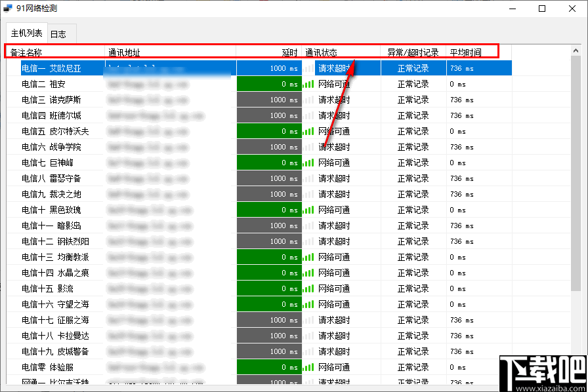The height and width of the screenshot is (392, 588).
Task: Select the 电信十三 均衡教派 host name
Action: click(x=55, y=257)
